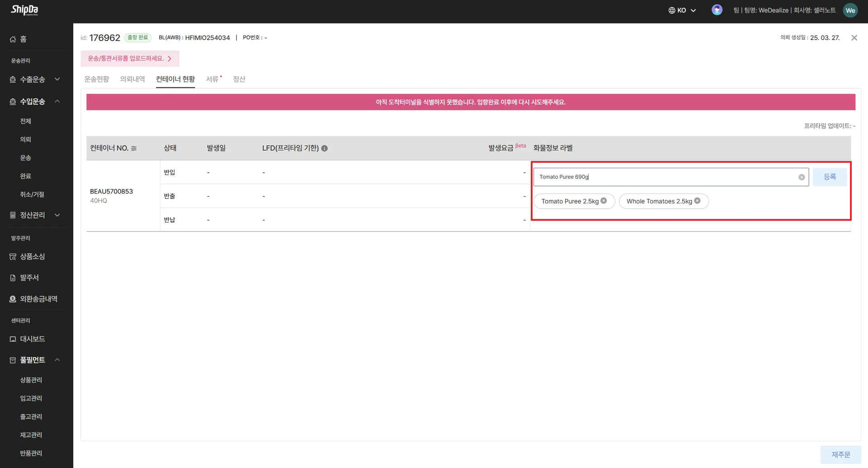Click the We profile avatar
This screenshot has width=868, height=468.
pos(850,10)
